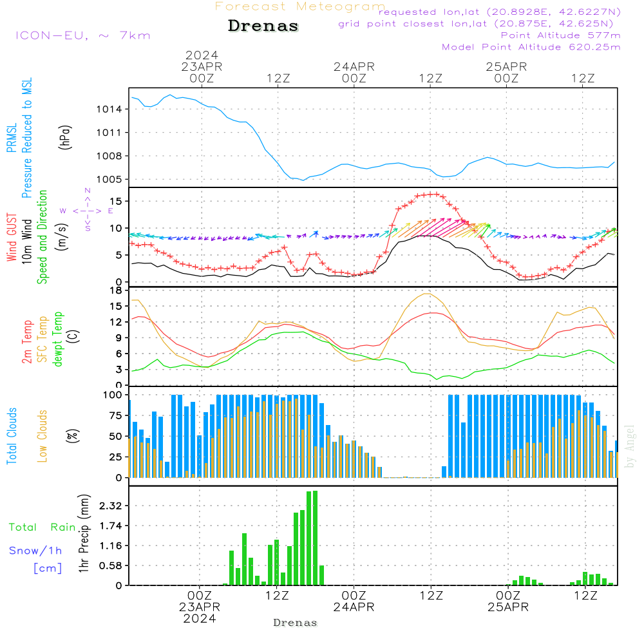Viewport: 644px width, 644px height.
Task: Click the '1.74' precipitation tick label
Action: (x=111, y=526)
